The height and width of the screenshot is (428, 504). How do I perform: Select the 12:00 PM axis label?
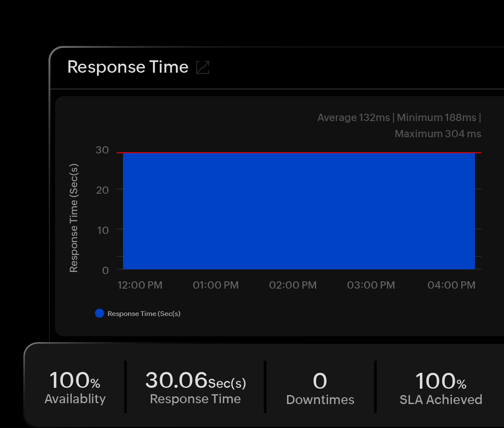(x=140, y=285)
